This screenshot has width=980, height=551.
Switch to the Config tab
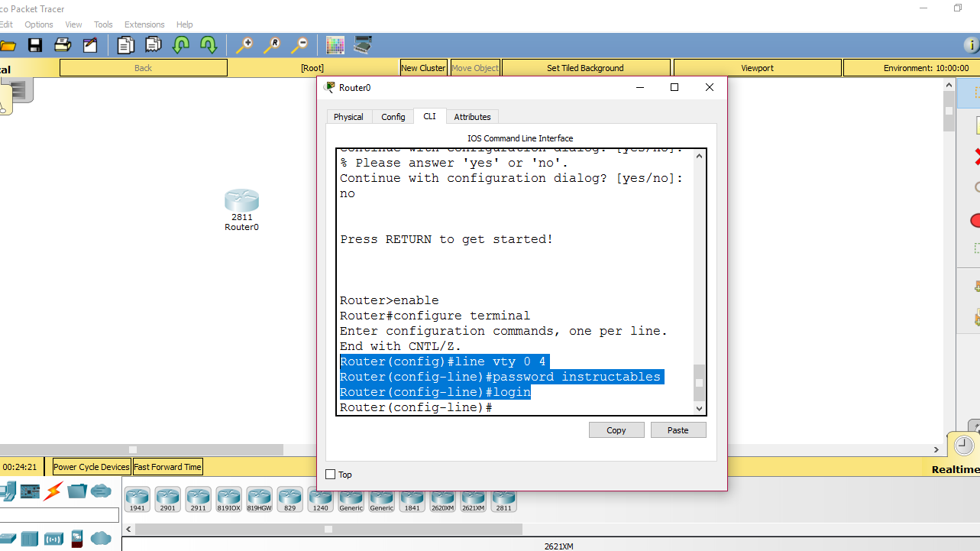393,116
